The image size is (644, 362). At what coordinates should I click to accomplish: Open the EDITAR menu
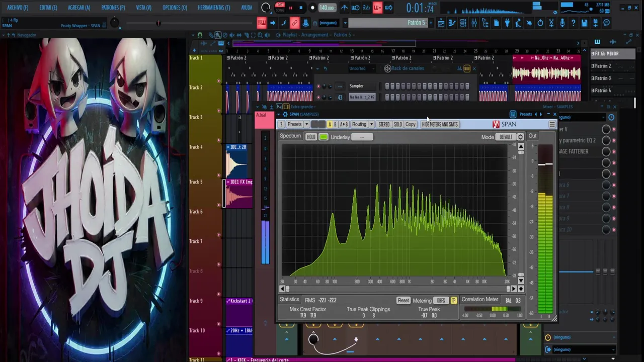pos(48,8)
